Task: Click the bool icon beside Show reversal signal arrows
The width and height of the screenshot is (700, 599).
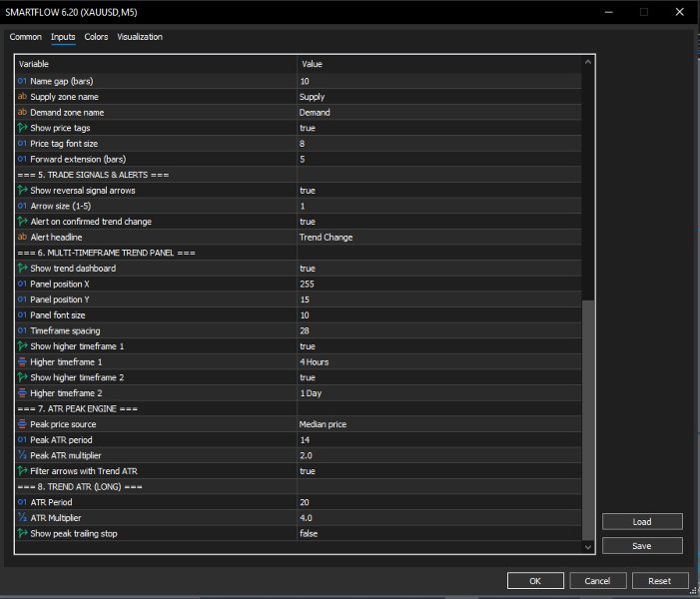Action: (22, 190)
